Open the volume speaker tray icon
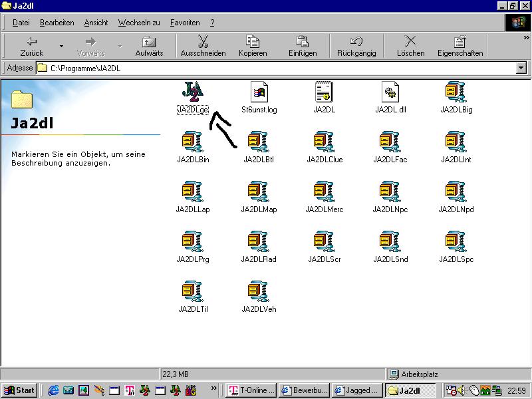The image size is (532, 399). click(462, 390)
